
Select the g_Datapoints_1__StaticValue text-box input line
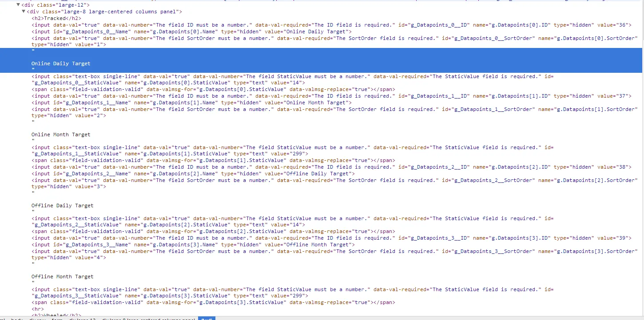point(293,150)
